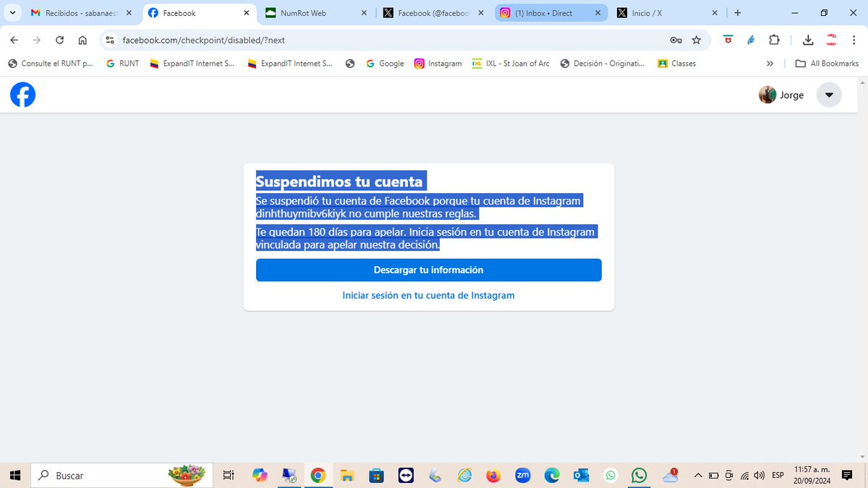Open the tab search dropdown arrow
Viewport: 868px width, 488px height.
[12, 13]
